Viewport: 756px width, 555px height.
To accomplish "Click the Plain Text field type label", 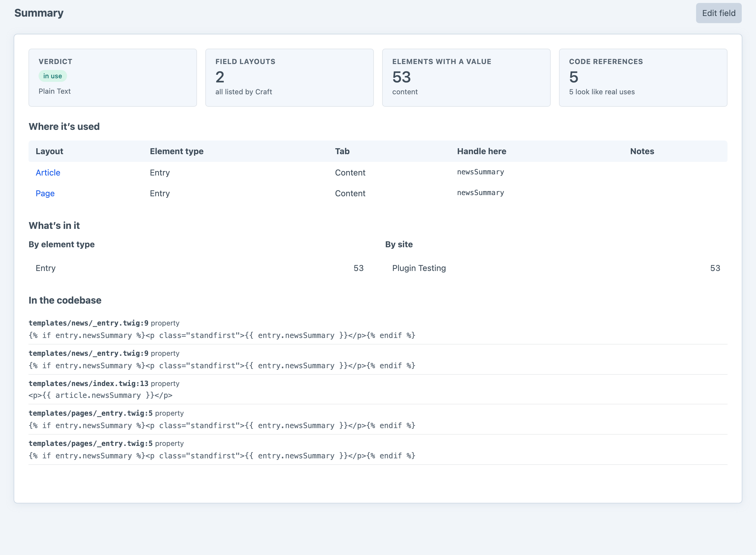I will pos(55,91).
